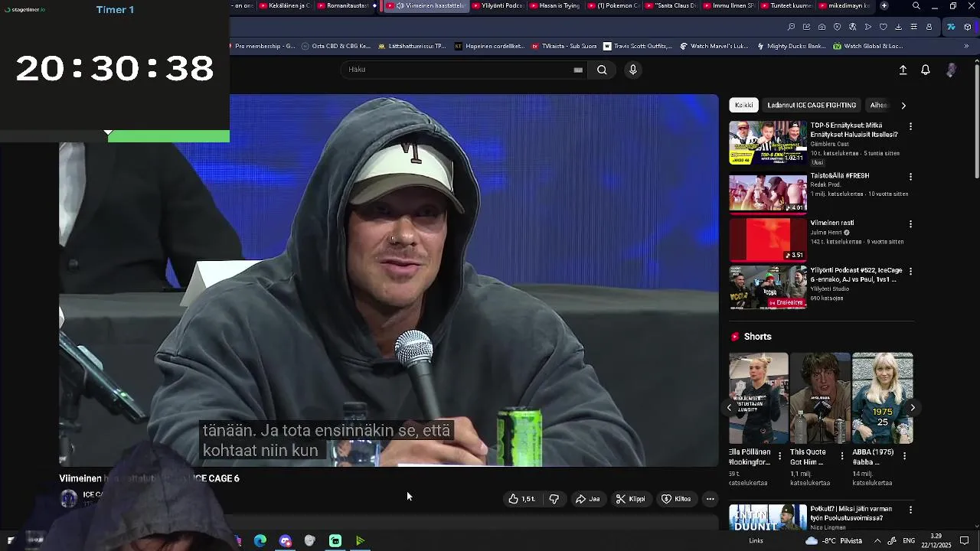Switch to Romantiaustast browser tab
Screen dimensions: 980x551
point(342,5)
